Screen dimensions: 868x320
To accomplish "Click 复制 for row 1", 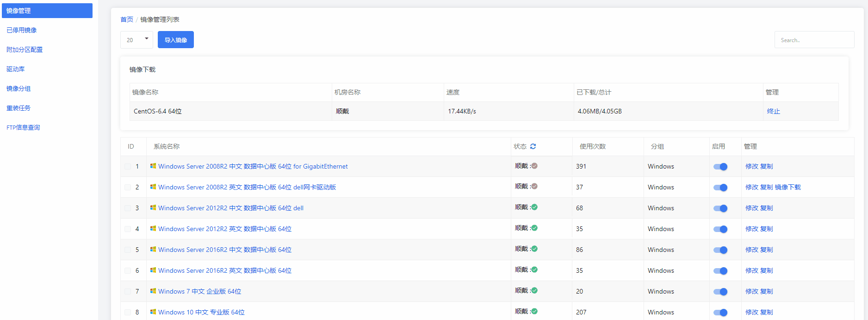I will 767,166.
